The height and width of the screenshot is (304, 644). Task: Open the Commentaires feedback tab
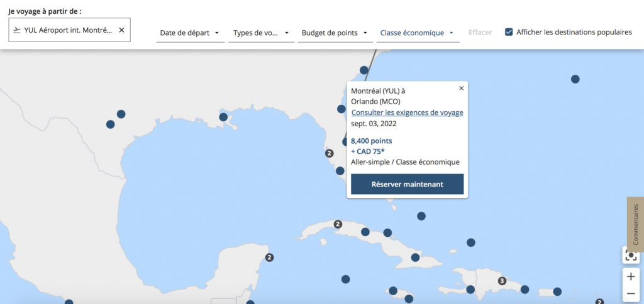pos(635,224)
